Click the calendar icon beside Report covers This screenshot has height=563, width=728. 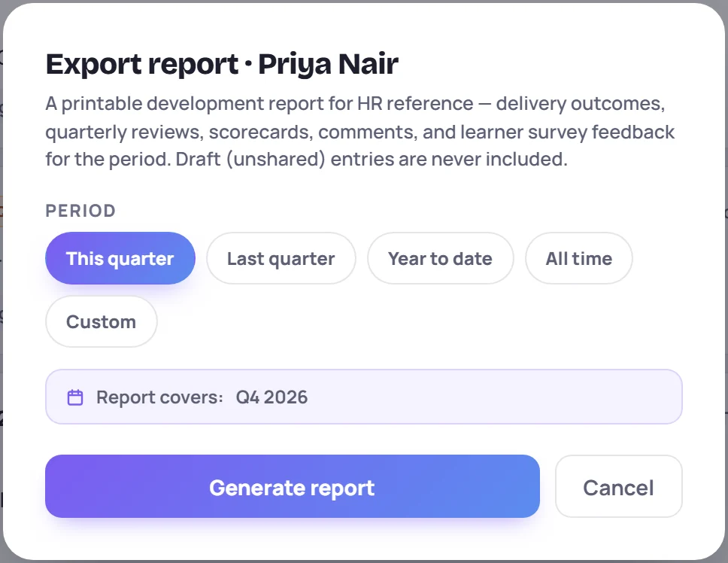[75, 397]
